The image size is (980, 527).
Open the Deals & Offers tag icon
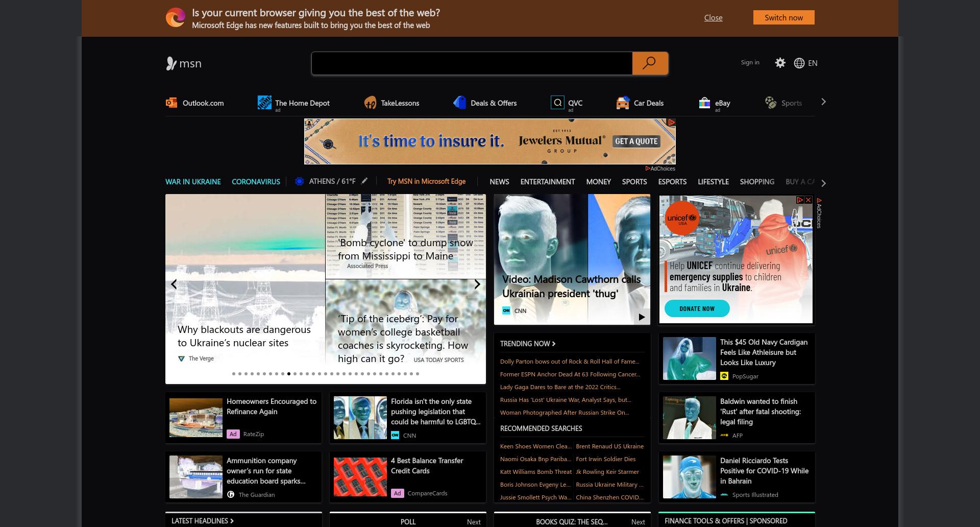click(459, 103)
